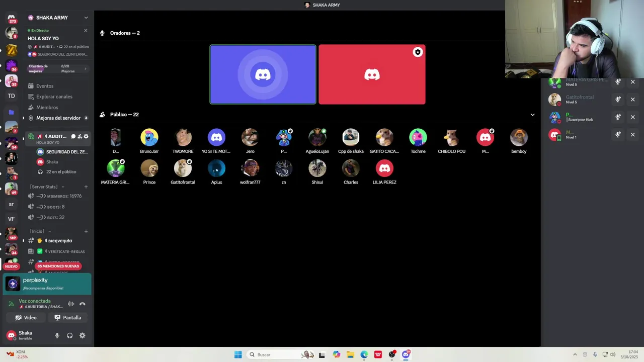Viewport: 644px width, 362px height.
Task: Open the bienvenido text channel
Action: click(x=58, y=241)
